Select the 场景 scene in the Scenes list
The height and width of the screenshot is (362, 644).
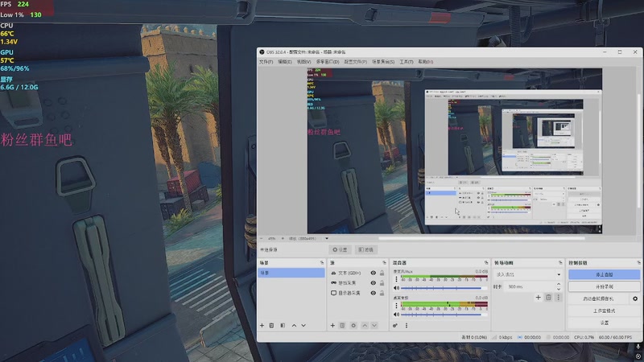[291, 273]
